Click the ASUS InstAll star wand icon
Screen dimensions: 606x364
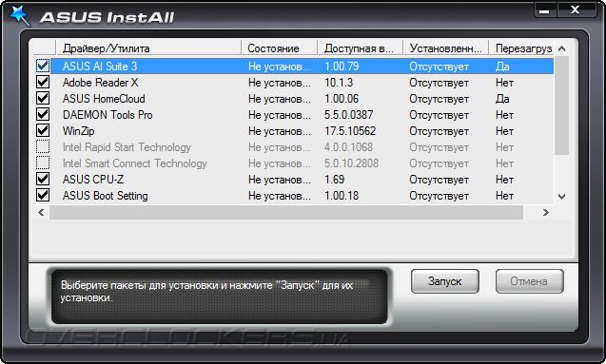19,15
